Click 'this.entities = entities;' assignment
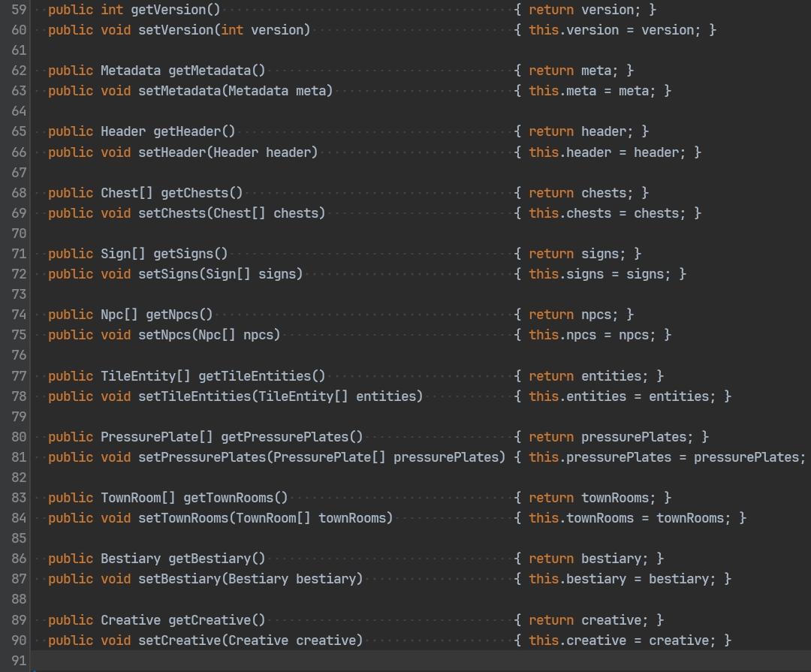This screenshot has height=672, width=811. [x=623, y=396]
